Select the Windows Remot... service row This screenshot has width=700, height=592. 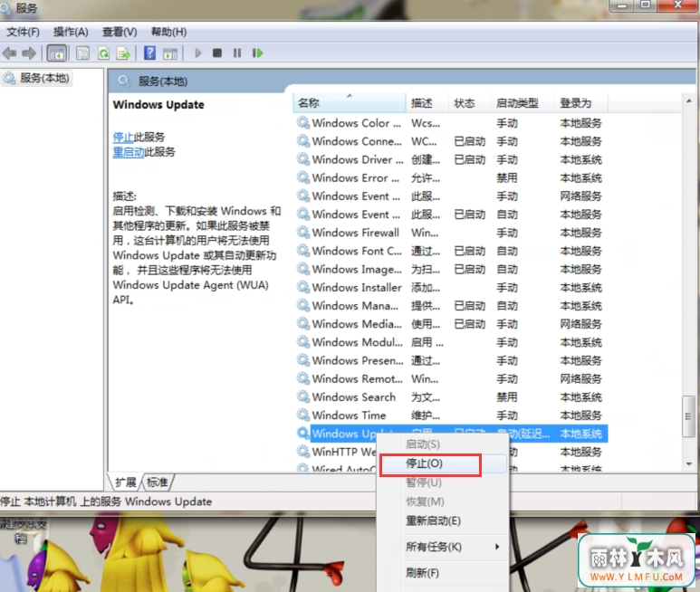coord(451,378)
